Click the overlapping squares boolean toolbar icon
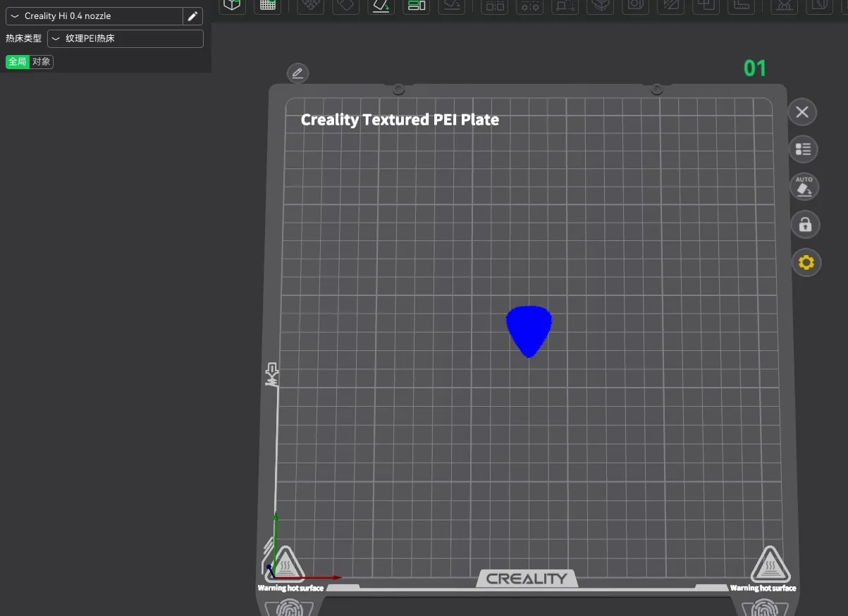 [706, 5]
